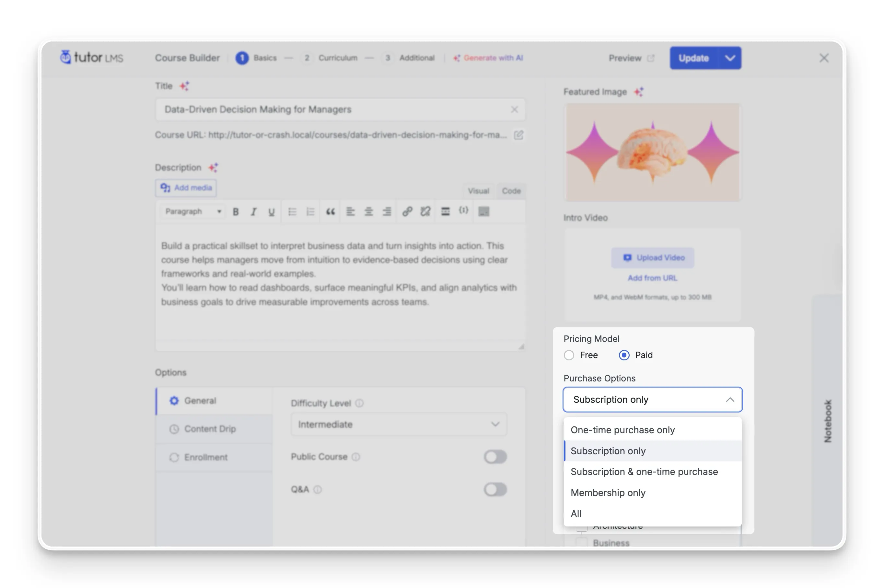Click the featured brain image thumbnail
884x588 pixels.
point(653,152)
